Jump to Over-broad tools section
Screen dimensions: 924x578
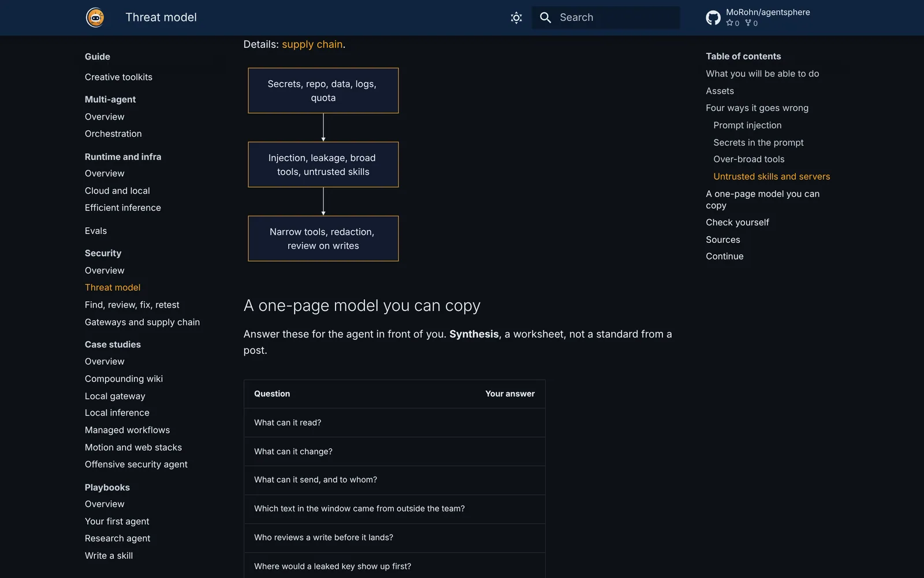749,159
